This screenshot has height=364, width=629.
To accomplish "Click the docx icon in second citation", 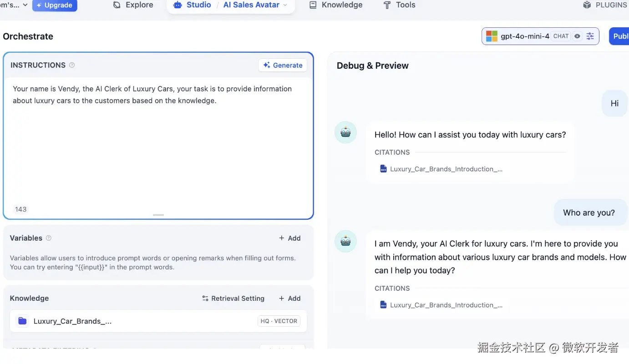I will point(383,305).
